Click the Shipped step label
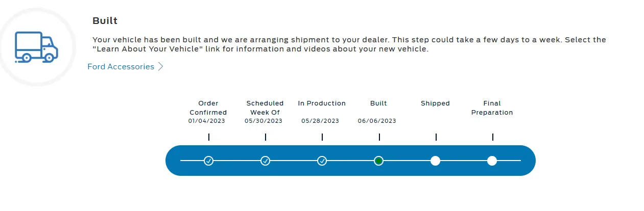 [x=435, y=103]
